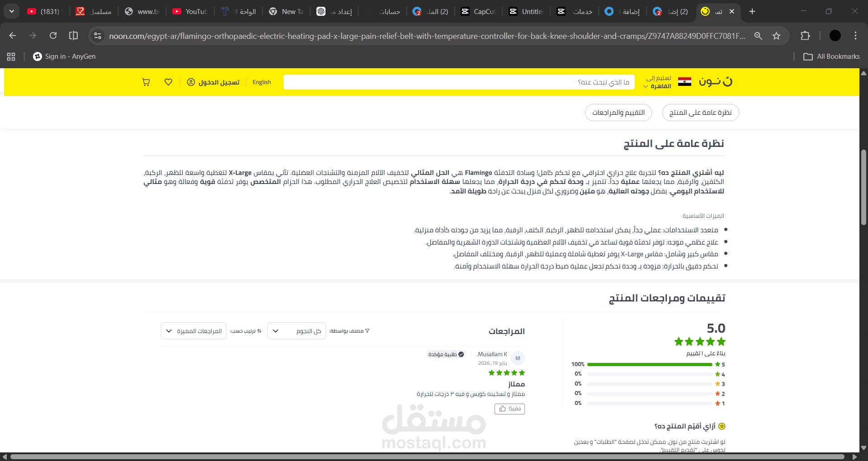868x461 pixels.
Task: Switch language to English
Action: click(x=262, y=82)
